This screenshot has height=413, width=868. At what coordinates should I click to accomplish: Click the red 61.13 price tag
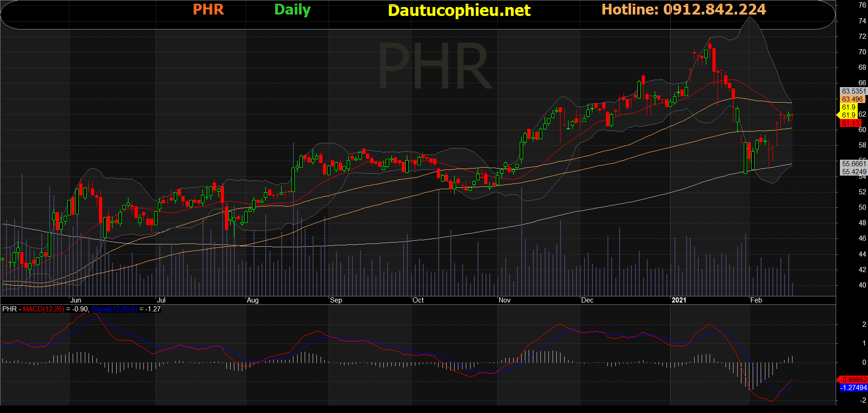(850, 123)
